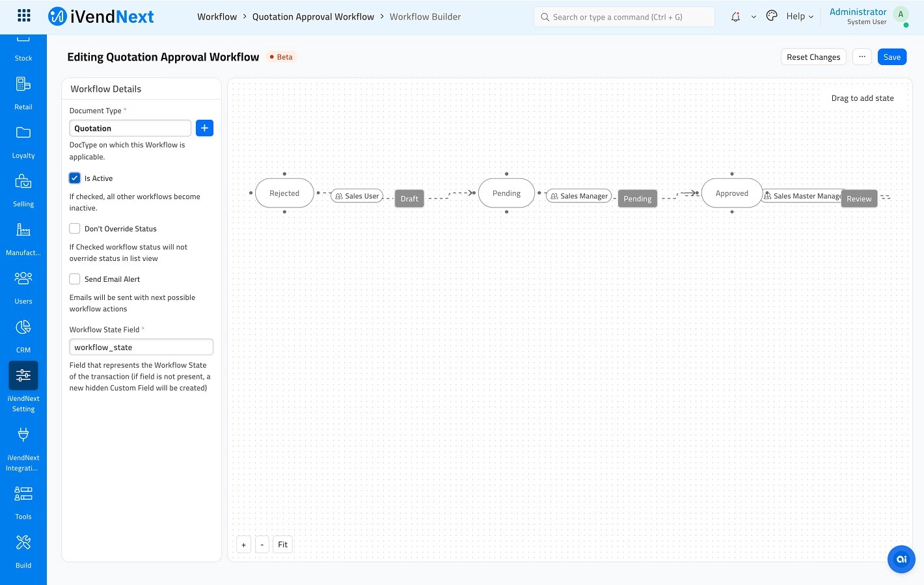The height and width of the screenshot is (585, 924).
Task: Click the Administrator avatar
Action: (901, 14)
